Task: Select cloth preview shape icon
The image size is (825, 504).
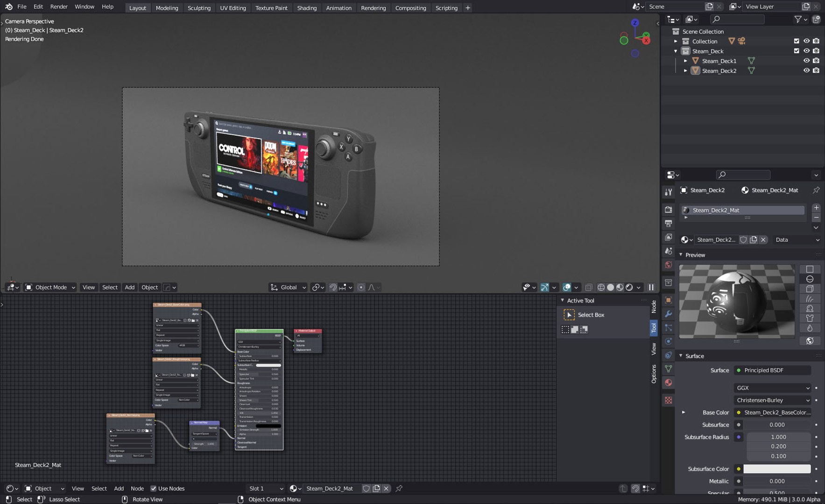Action: click(810, 318)
